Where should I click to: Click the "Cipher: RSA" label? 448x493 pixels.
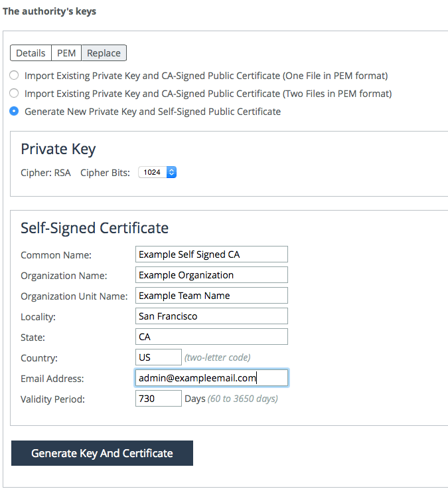[46, 173]
